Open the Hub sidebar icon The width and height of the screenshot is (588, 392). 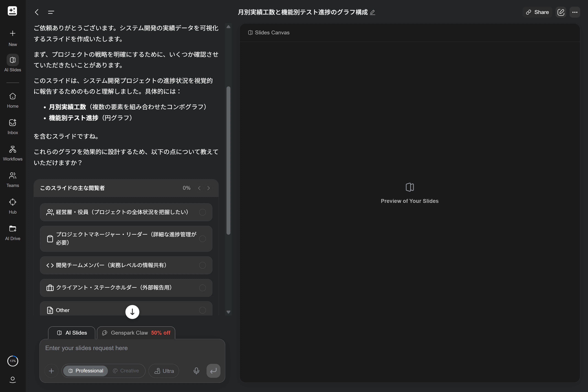(x=13, y=206)
